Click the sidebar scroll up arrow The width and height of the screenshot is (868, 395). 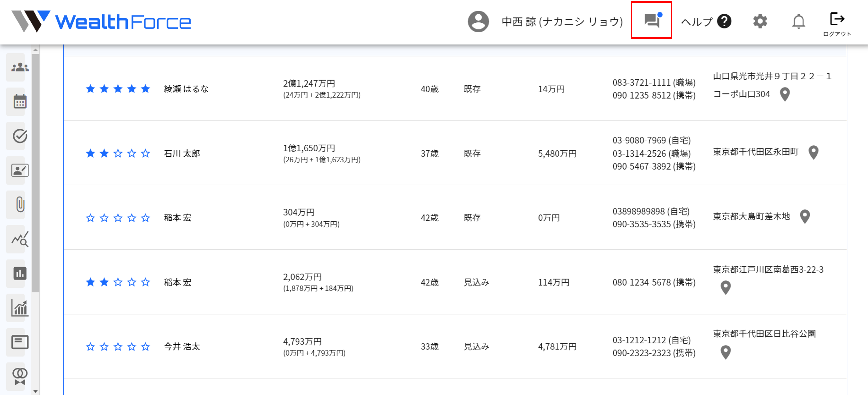pos(35,50)
